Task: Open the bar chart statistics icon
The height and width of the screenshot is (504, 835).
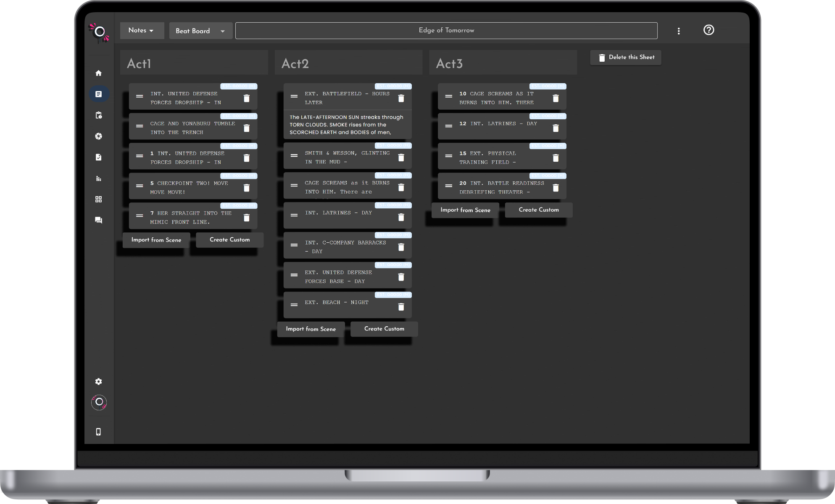Action: click(98, 178)
